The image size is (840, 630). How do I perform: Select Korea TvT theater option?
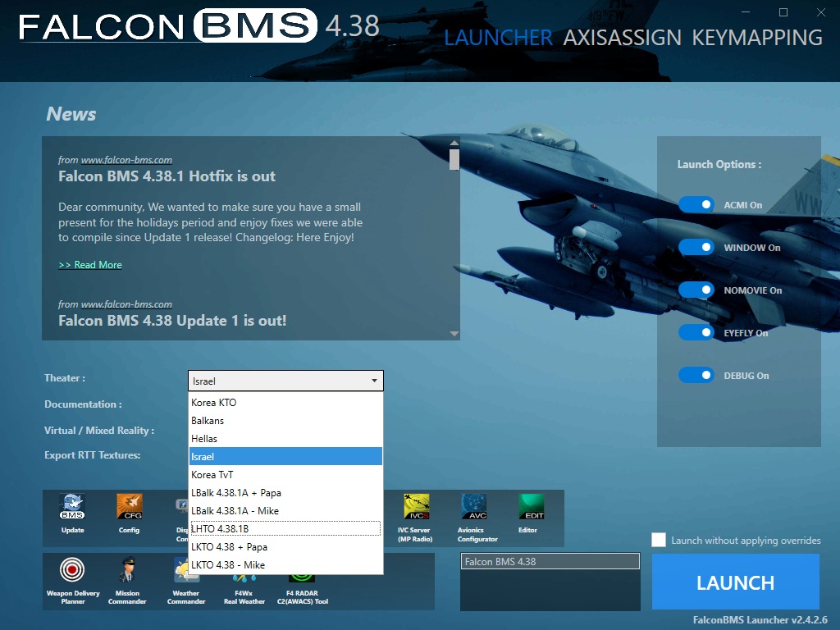[285, 475]
